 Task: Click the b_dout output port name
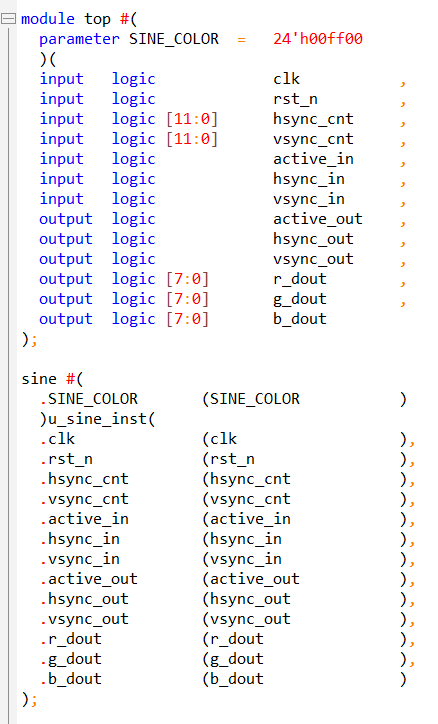pyautogui.click(x=300, y=319)
